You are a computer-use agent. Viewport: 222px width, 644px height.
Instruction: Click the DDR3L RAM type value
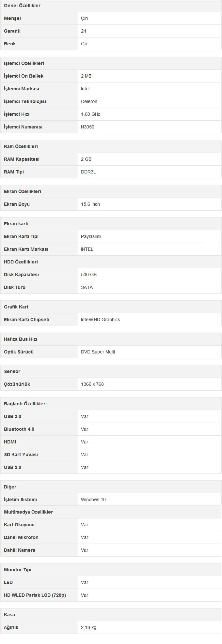[x=88, y=172]
